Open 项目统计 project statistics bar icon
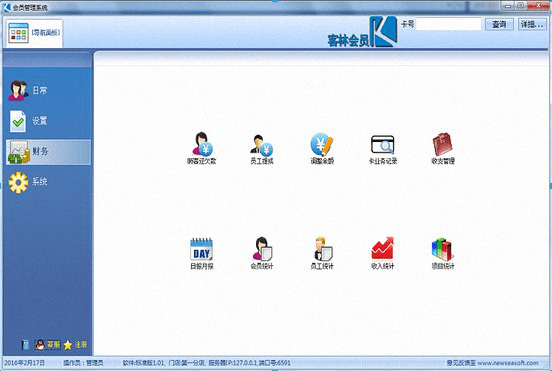Viewport: 552px width, 371px height. click(443, 253)
